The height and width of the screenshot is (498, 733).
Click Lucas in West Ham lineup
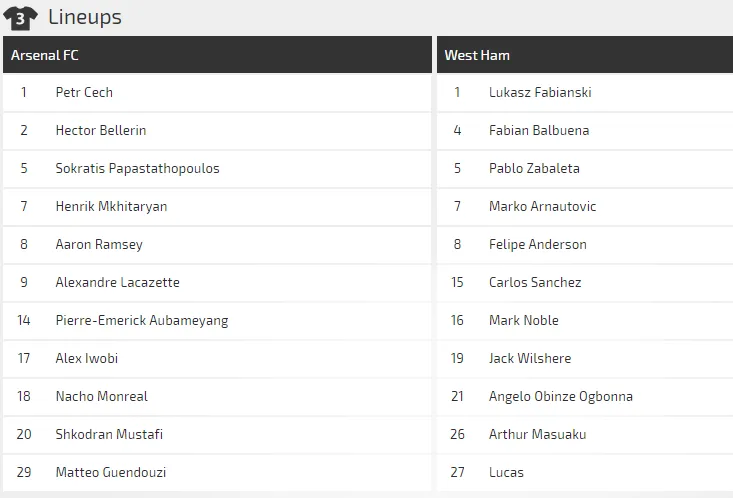(x=506, y=472)
